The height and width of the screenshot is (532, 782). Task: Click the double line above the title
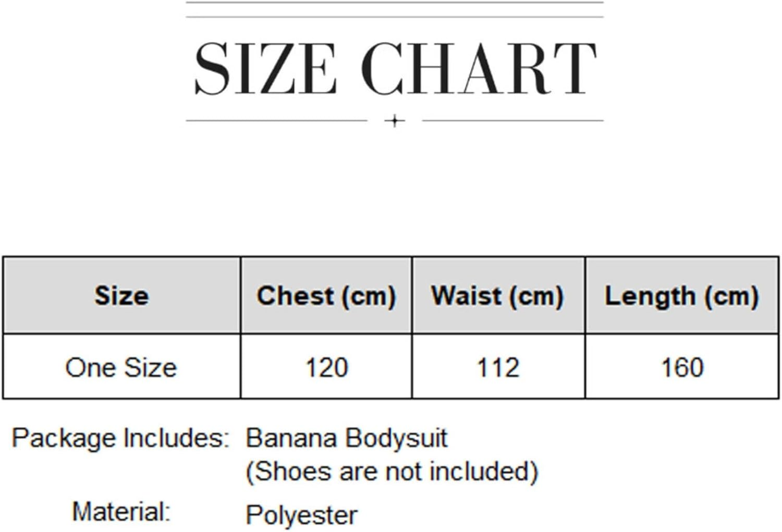[395, 10]
